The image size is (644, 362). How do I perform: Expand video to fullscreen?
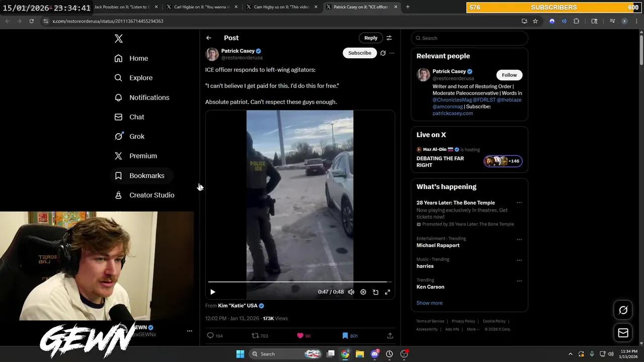tap(387, 292)
